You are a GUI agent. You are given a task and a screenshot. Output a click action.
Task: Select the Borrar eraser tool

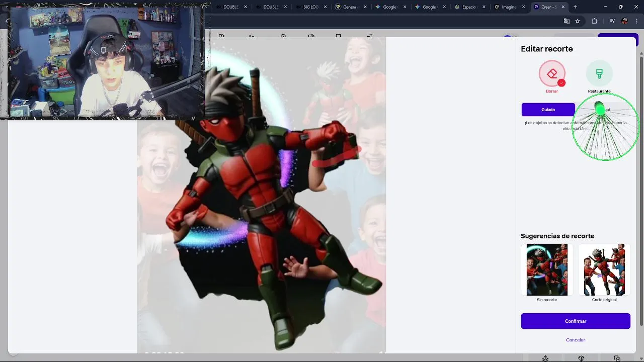coord(552,74)
